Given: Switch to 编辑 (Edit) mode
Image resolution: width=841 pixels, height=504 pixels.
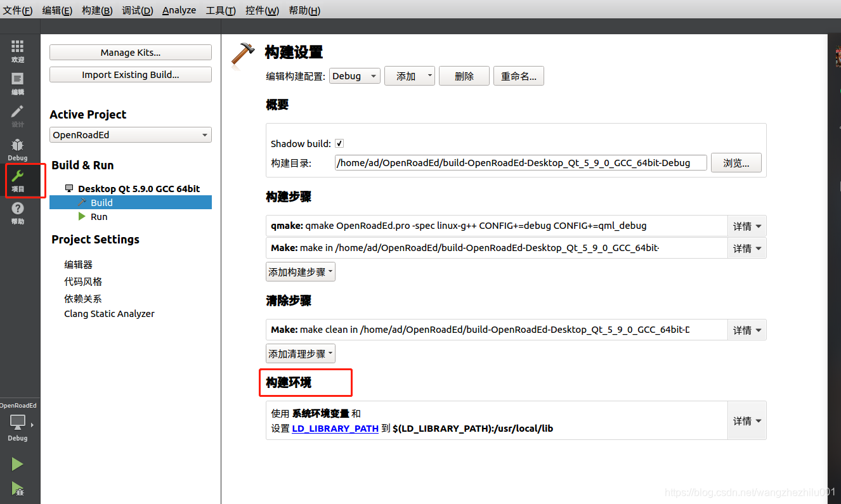Looking at the screenshot, I should (x=17, y=83).
